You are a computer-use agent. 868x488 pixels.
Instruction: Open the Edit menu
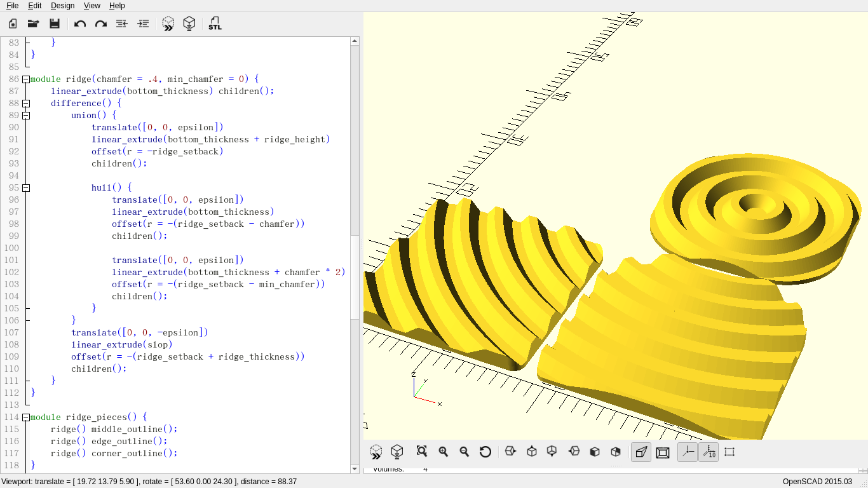click(34, 6)
